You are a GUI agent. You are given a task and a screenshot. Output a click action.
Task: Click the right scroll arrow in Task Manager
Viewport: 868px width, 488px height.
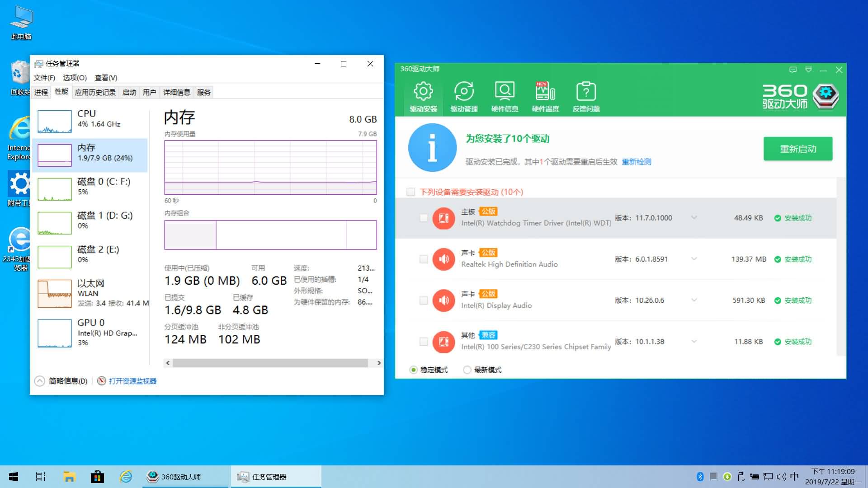[x=379, y=363]
